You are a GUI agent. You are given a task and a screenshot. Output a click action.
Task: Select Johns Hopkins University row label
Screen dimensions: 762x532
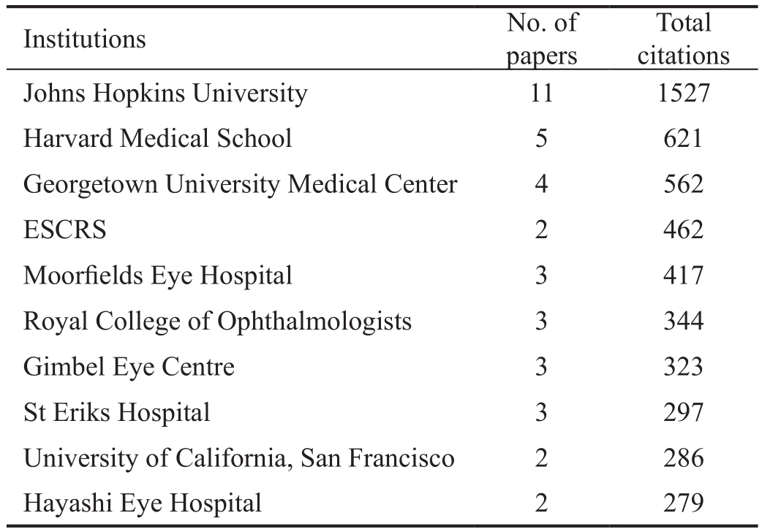(166, 93)
